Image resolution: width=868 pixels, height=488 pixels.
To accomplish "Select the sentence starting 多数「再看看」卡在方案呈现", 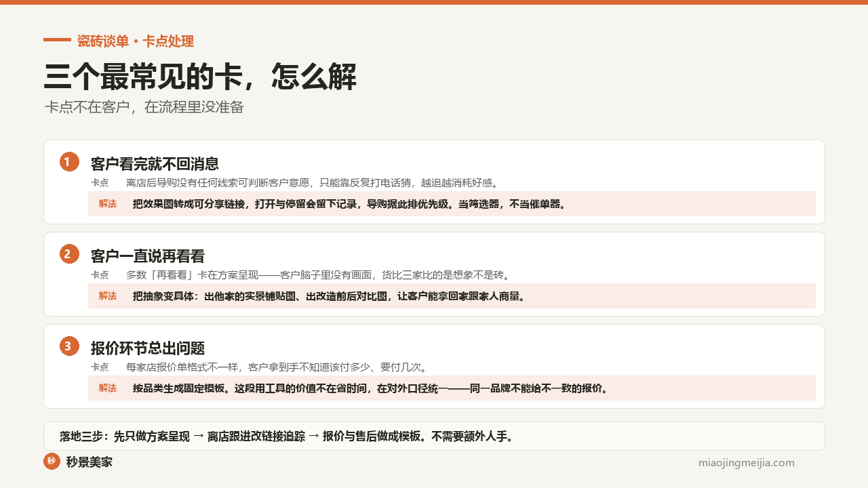I will coord(318,275).
